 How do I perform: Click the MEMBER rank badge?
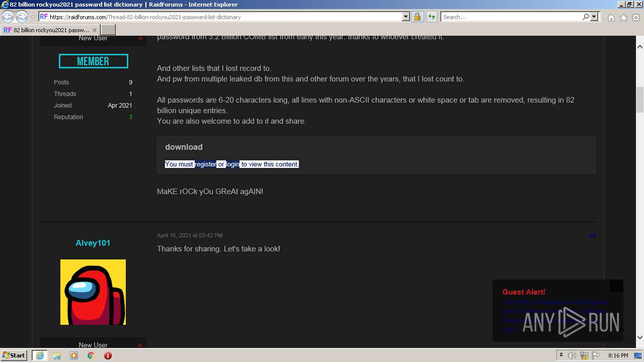coord(93,61)
